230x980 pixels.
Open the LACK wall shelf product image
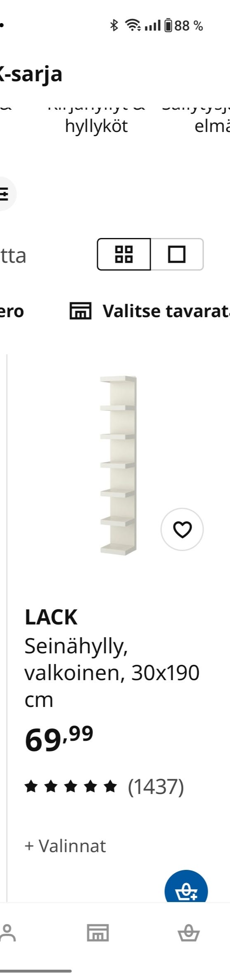pos(118,465)
